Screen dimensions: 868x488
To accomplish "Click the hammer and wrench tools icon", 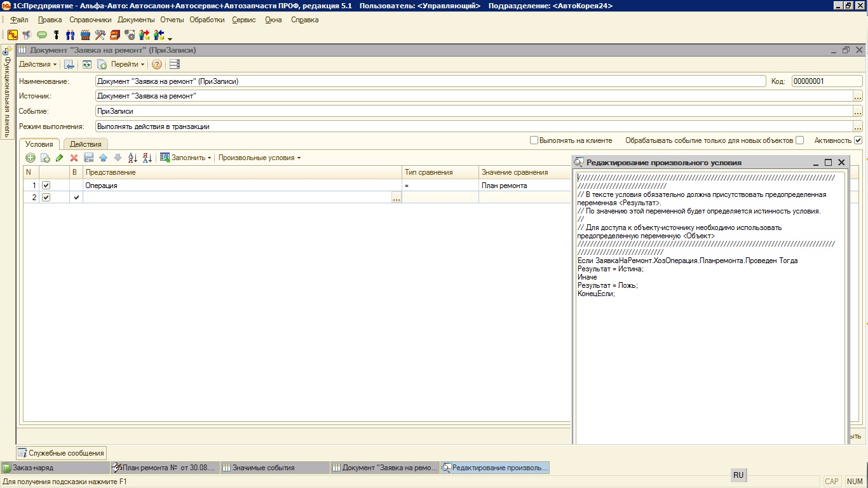I will [x=100, y=35].
